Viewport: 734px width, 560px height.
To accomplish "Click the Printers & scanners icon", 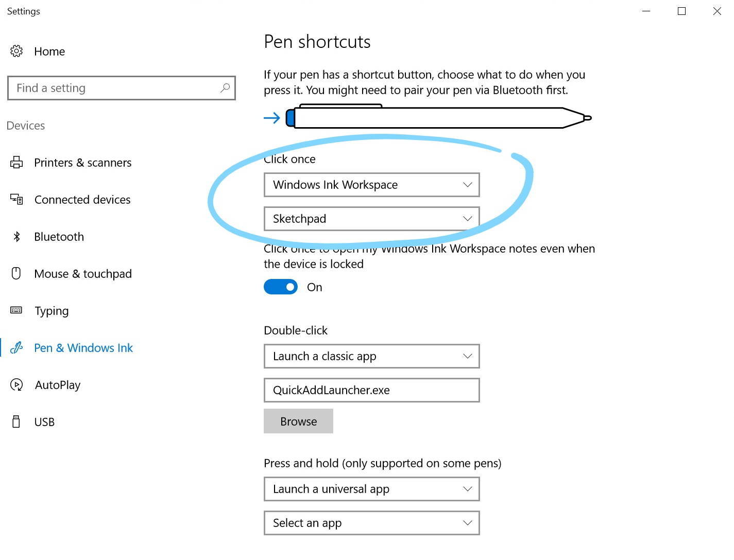I will click(x=16, y=163).
